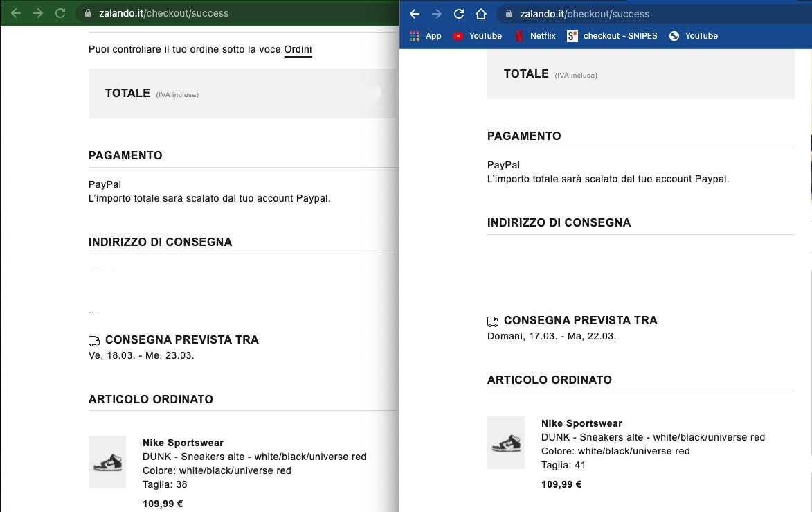Select the date 'Domani, 17.03. - Ma, 22.03.'
This screenshot has width=812, height=512.
pyautogui.click(x=552, y=336)
